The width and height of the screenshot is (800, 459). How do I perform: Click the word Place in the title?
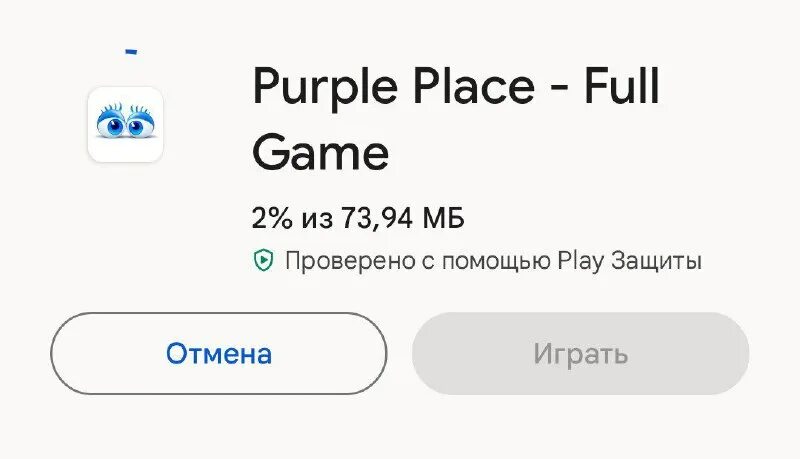tap(472, 88)
